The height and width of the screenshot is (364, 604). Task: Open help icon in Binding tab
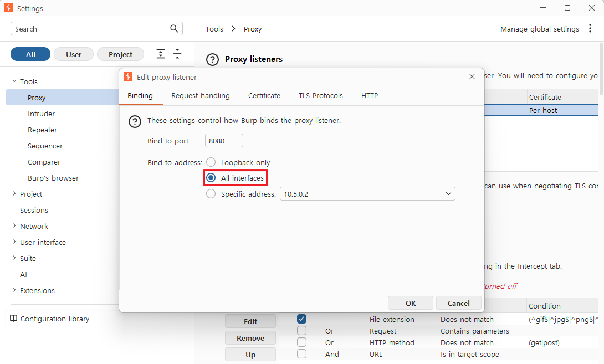(135, 122)
